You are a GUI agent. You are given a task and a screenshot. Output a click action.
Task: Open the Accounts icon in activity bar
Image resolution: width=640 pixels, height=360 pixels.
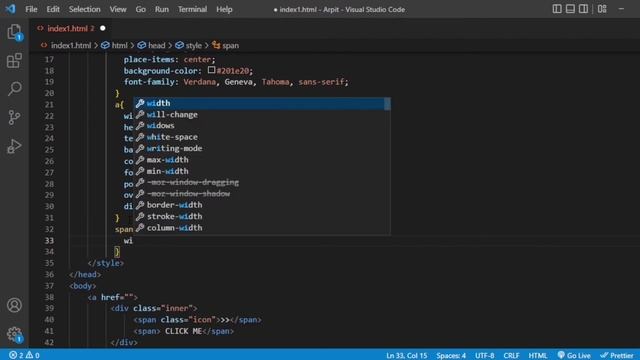tap(14, 305)
